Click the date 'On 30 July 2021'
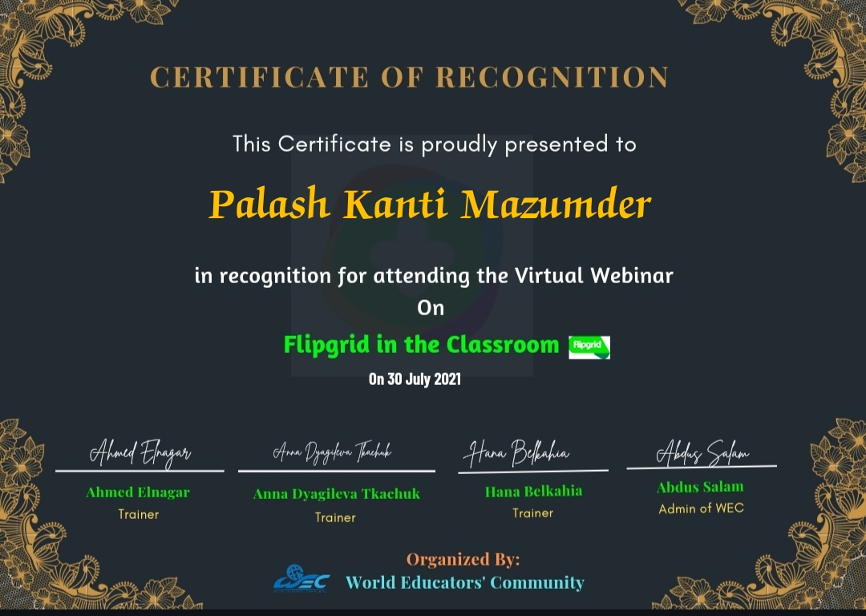The width and height of the screenshot is (866, 616). (415, 379)
